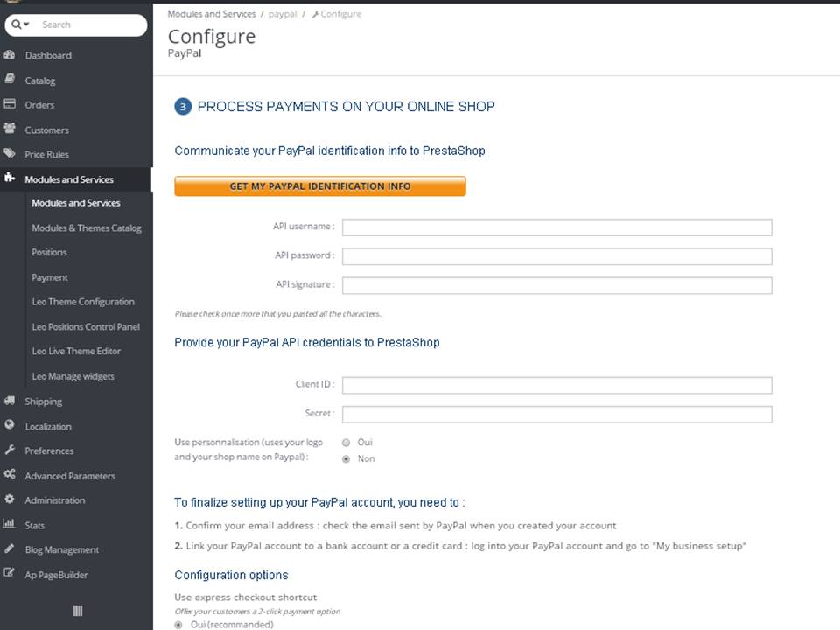
Task: Open Modules & Themes Catalog submenu
Action: (86, 227)
